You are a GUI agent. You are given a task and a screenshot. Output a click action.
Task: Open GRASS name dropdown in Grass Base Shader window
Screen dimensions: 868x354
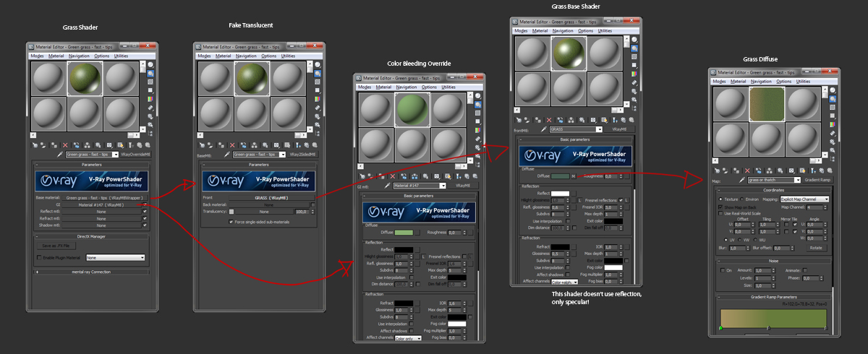click(x=575, y=129)
